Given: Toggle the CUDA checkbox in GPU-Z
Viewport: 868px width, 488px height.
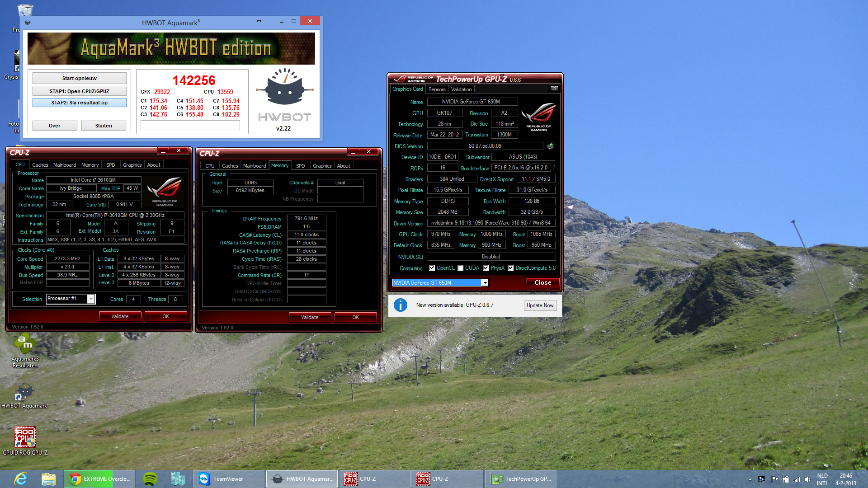Looking at the screenshot, I should 460,268.
